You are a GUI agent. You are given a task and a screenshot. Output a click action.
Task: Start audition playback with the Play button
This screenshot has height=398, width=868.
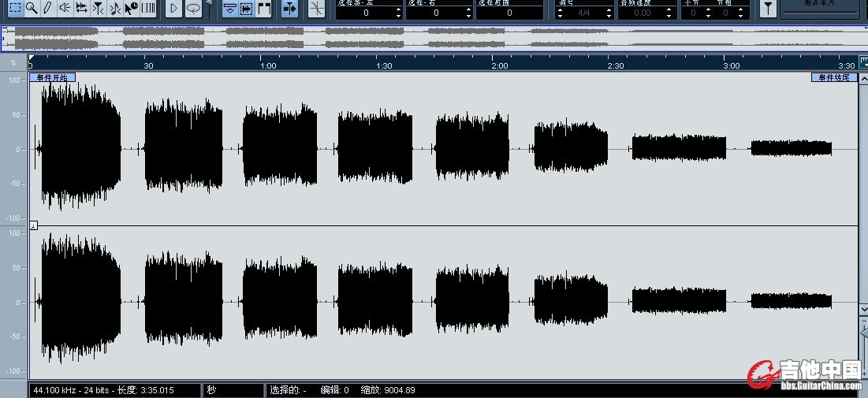pyautogui.click(x=173, y=9)
